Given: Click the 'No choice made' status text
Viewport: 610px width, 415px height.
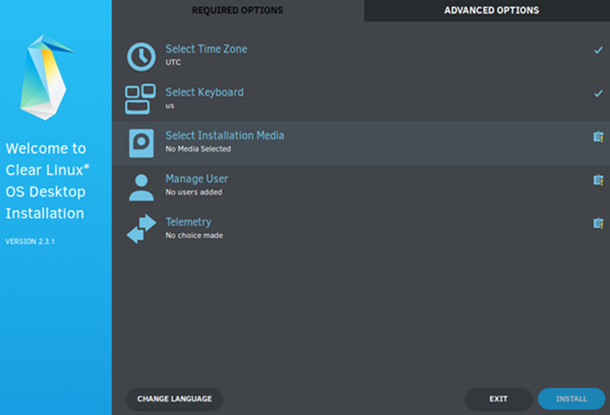Looking at the screenshot, I should [x=194, y=235].
